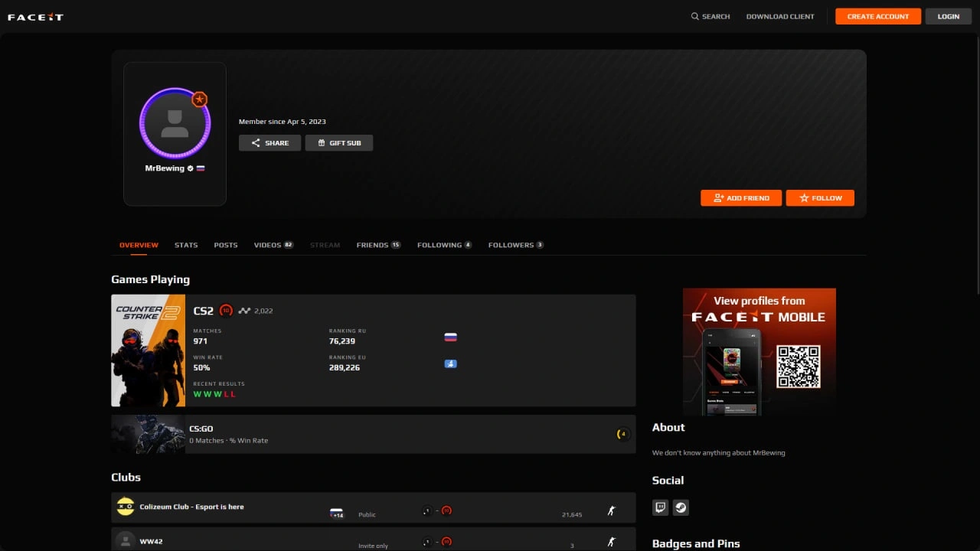Click the orange star badge on avatar
Image resolution: width=980 pixels, height=551 pixels.
click(200, 99)
